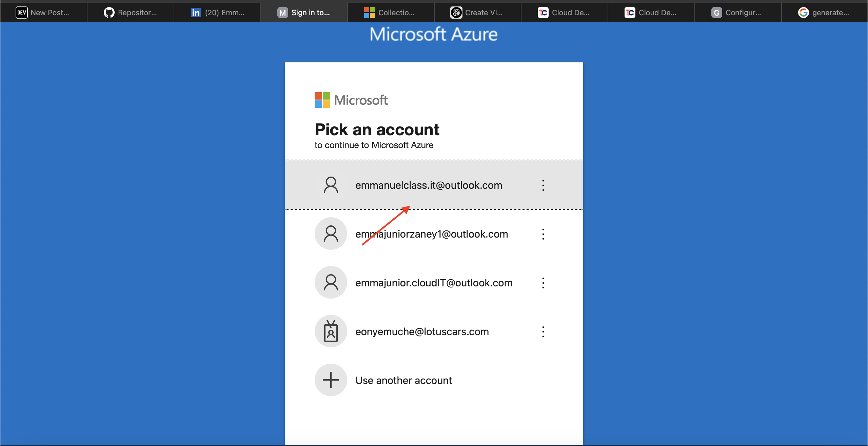Screen dimensions: 868x446
Task: Open the LinkedIn (20) Emm... tab
Action: pos(217,13)
